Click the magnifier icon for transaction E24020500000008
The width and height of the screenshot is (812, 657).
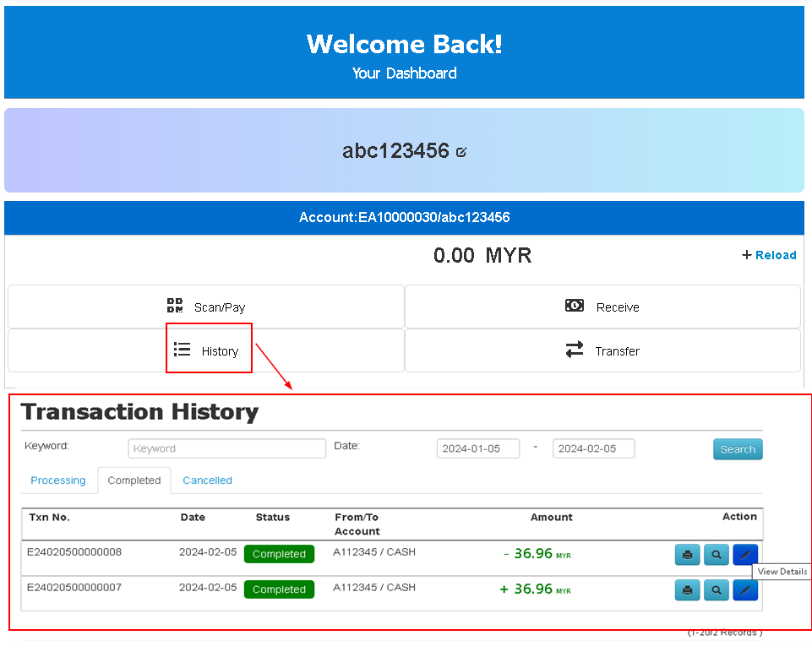click(716, 555)
